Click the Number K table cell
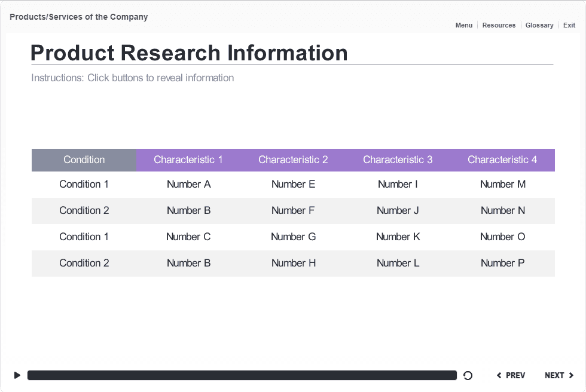 398,237
